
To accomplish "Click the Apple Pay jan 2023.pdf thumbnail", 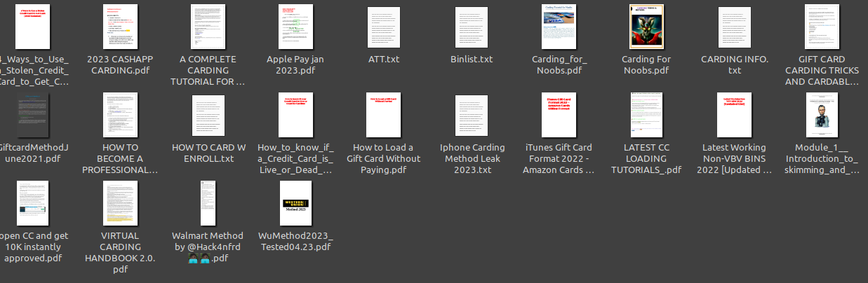I will [x=295, y=26].
